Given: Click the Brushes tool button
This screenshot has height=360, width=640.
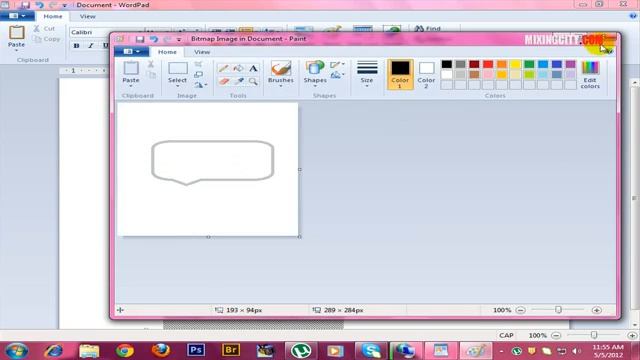Looking at the screenshot, I should click(281, 73).
